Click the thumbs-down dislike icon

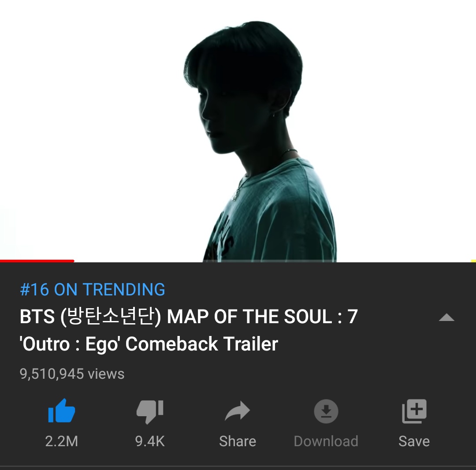coord(150,412)
